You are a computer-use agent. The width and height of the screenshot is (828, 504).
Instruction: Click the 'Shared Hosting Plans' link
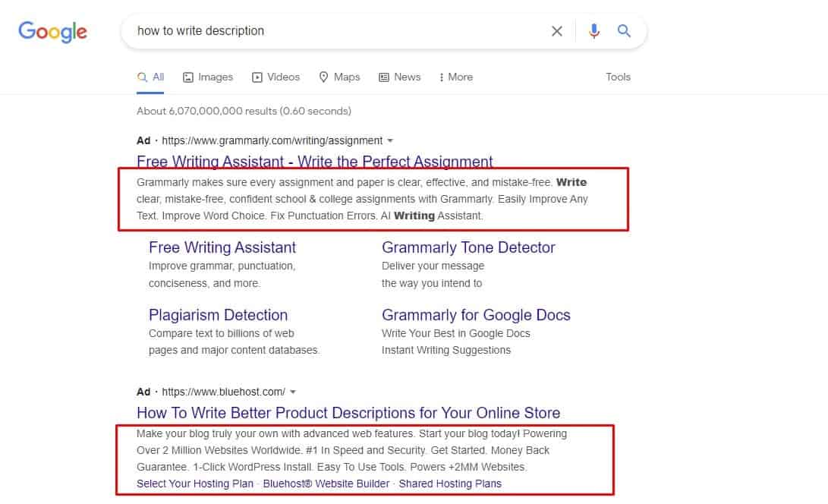tap(451, 484)
